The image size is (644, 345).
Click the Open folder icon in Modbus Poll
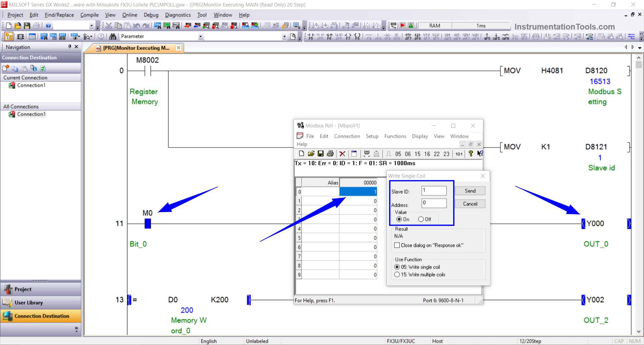(311, 154)
